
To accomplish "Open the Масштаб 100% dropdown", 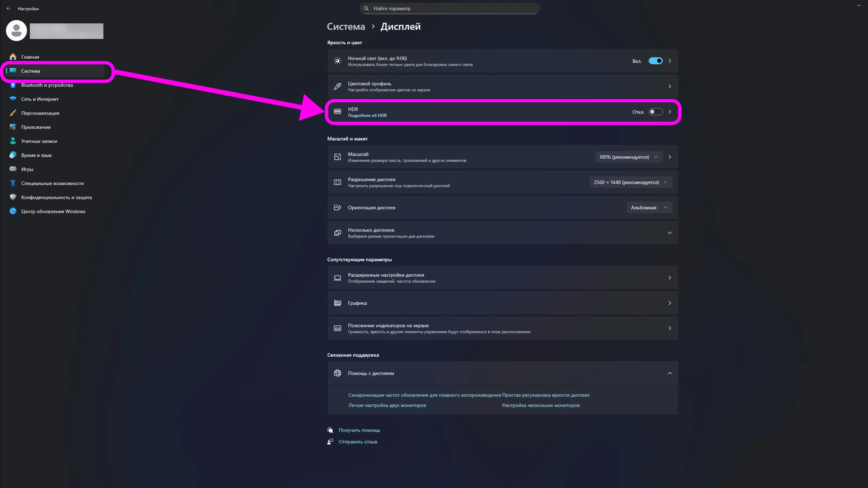I will pos(628,157).
